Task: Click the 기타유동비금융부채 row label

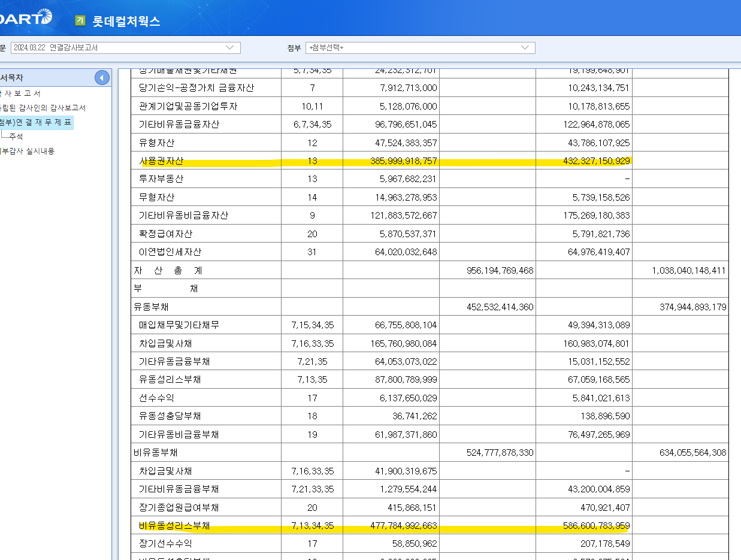Action: (179, 434)
